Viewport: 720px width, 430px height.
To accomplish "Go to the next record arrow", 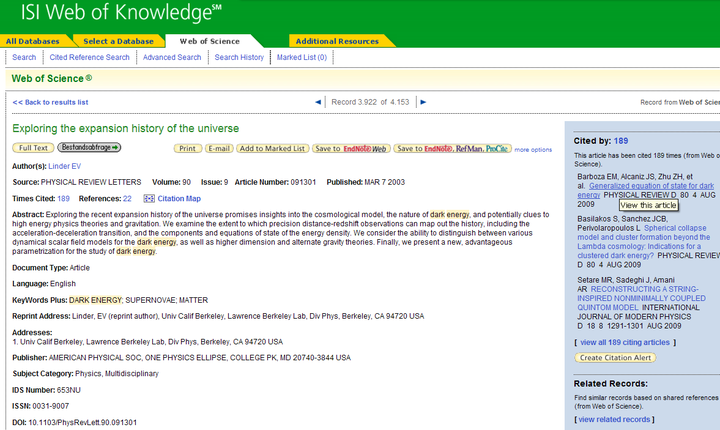I will pyautogui.click(x=423, y=102).
